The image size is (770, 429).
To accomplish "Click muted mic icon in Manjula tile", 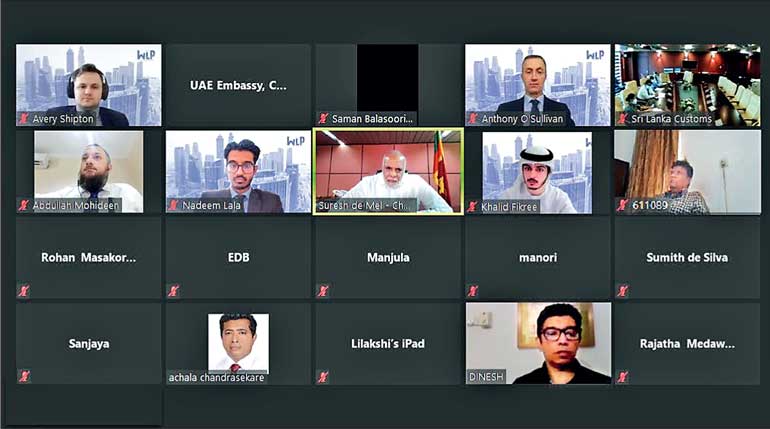I will (x=323, y=291).
